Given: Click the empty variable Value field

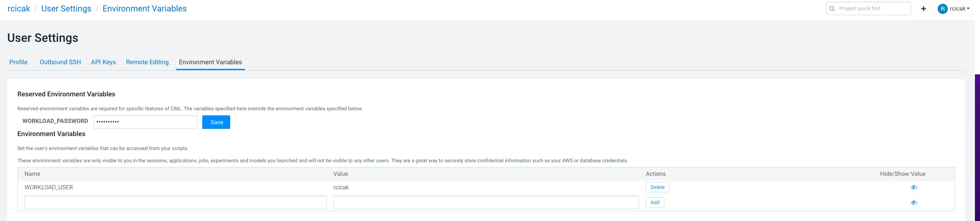Looking at the screenshot, I should point(486,202).
